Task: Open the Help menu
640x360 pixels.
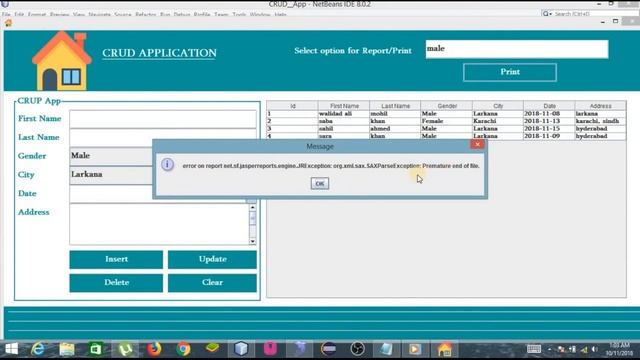Action: click(x=280, y=14)
